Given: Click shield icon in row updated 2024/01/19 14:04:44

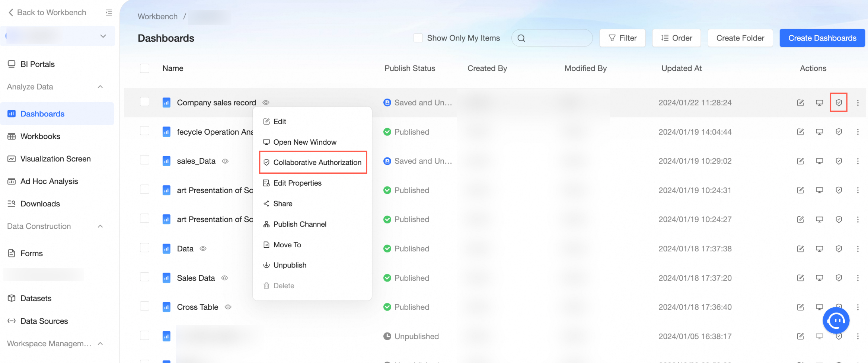Looking at the screenshot, I should pyautogui.click(x=839, y=132).
